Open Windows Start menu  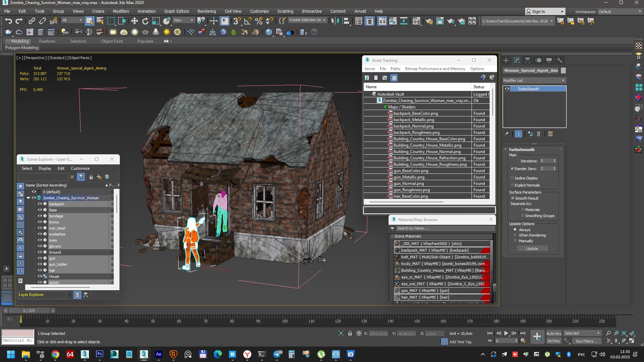click(11, 354)
